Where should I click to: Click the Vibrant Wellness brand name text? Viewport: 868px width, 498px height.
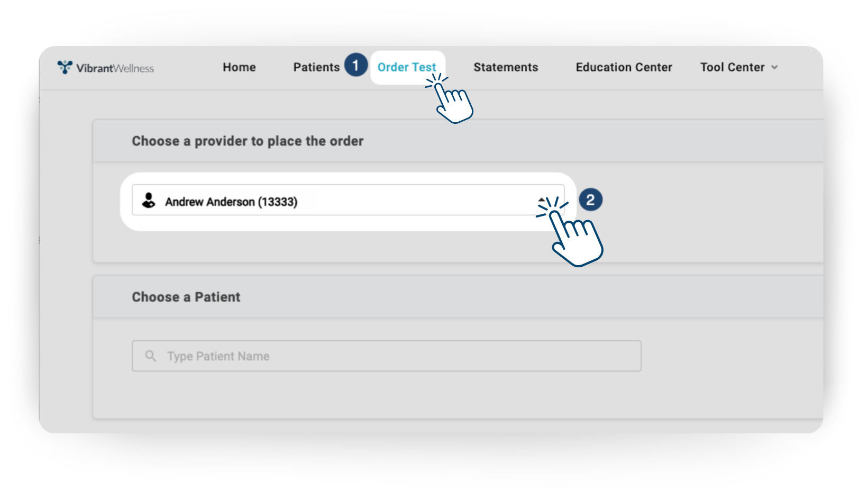(x=115, y=68)
